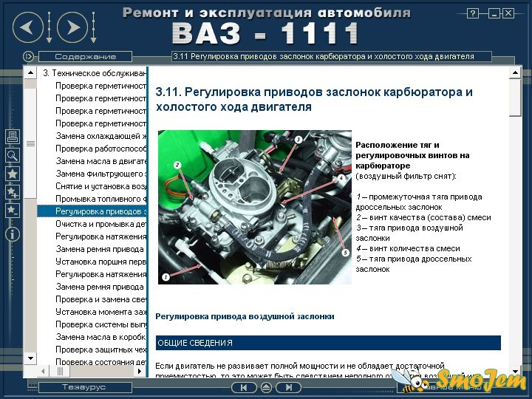Click article scrollbar down arrow
532x399 pixels.
click(516, 372)
